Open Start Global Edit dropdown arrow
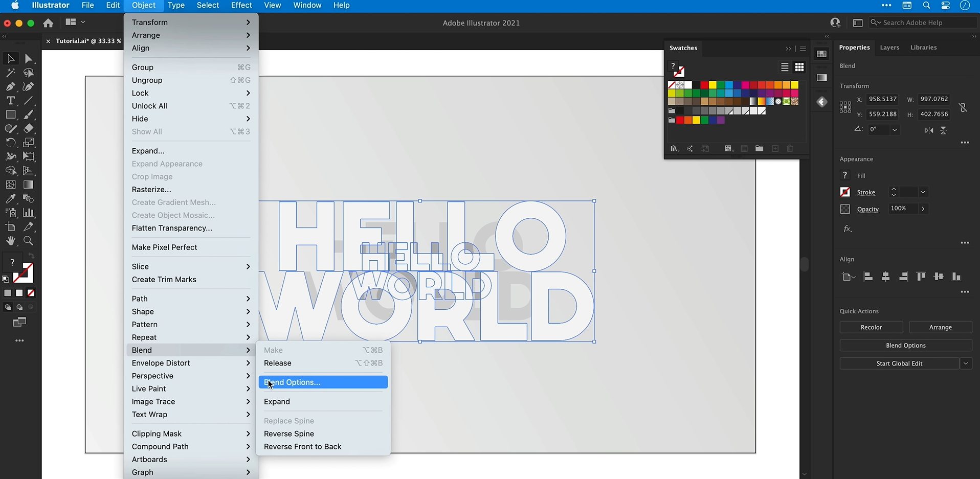This screenshot has width=980, height=479. (966, 363)
